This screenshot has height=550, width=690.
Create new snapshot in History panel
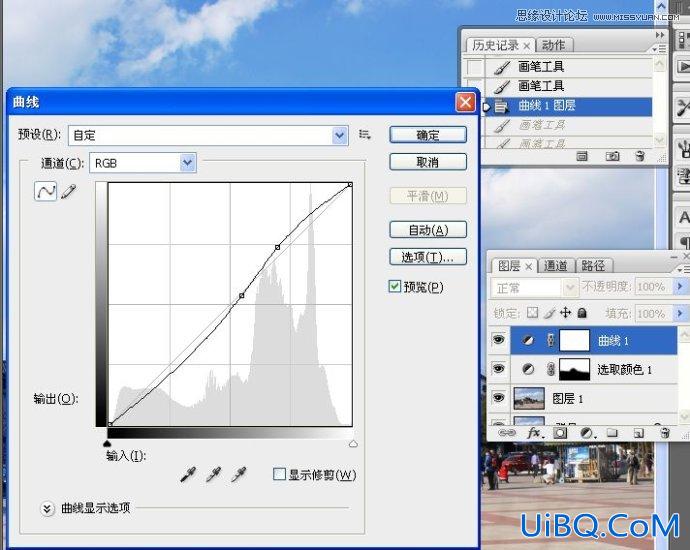[612, 156]
